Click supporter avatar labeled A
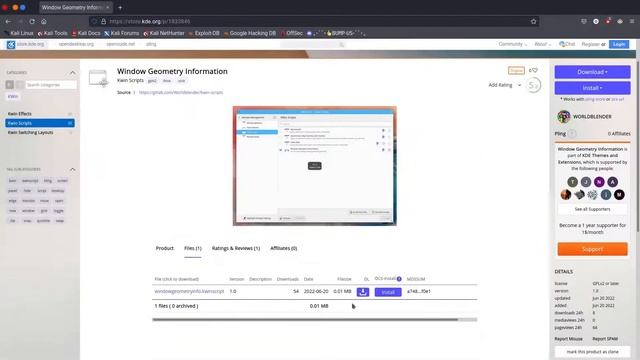640x360 pixels. 612,182
